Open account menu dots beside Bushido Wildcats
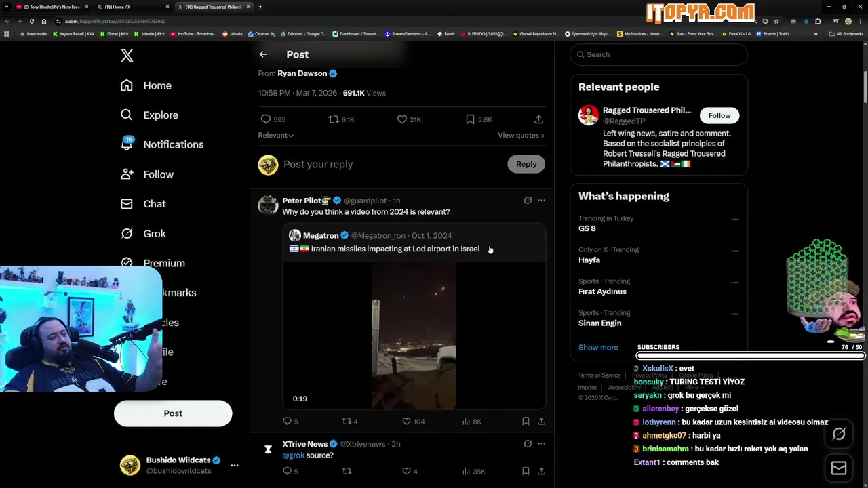 (234, 466)
